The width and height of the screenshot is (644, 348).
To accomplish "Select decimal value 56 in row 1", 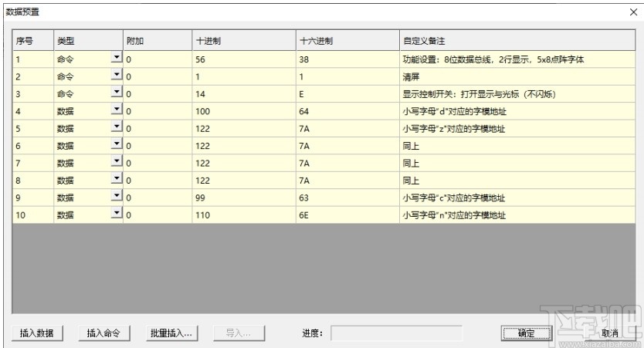I will [244, 59].
